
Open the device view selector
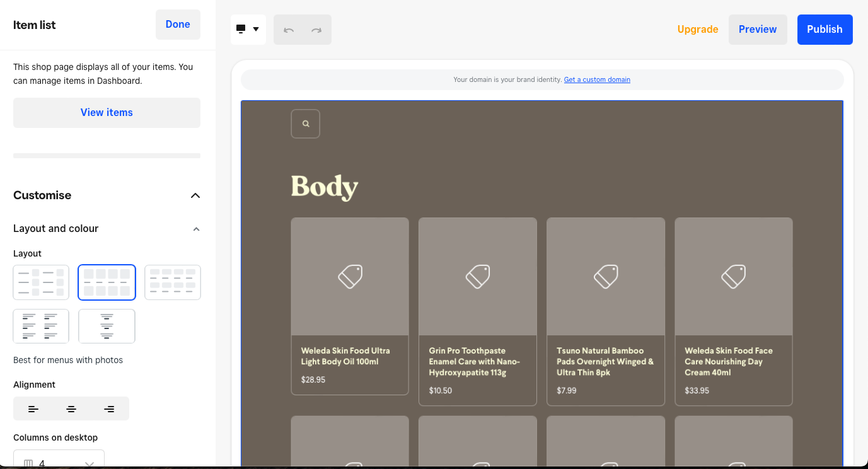(248, 29)
